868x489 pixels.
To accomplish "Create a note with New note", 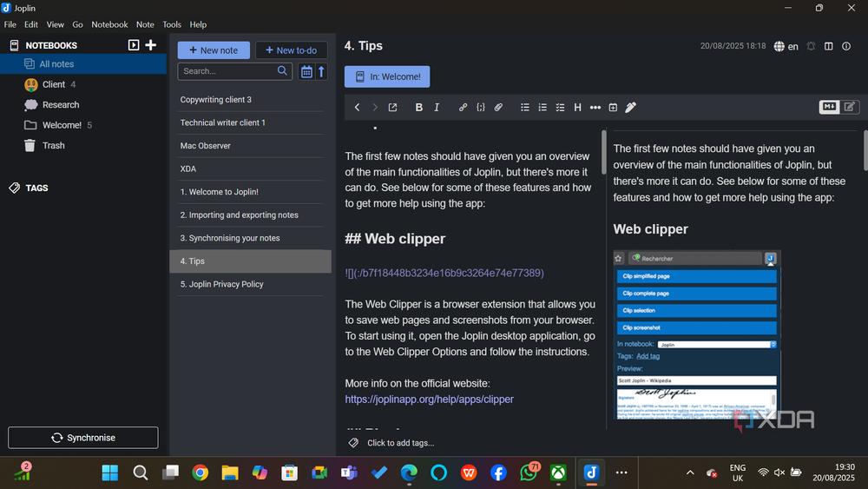I will click(214, 50).
